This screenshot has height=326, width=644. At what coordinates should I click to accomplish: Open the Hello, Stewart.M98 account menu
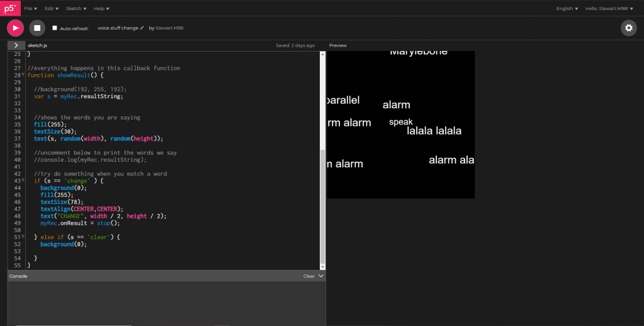click(609, 9)
